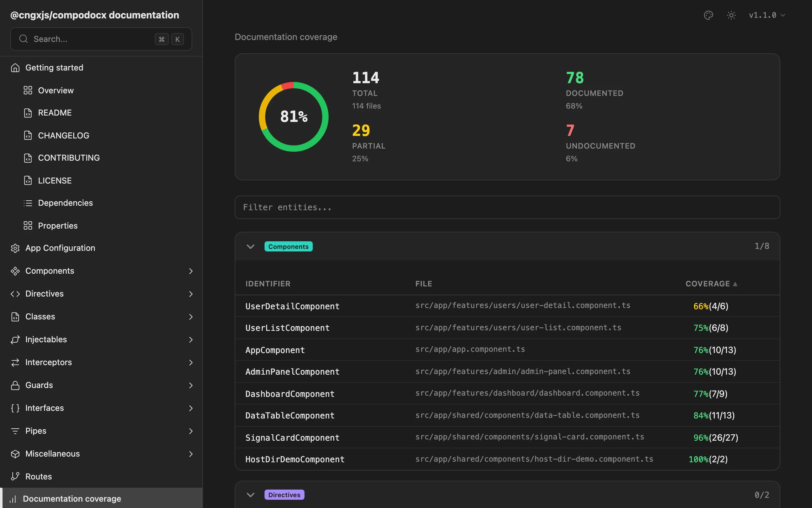812x508 pixels.
Task: Open AdminPanelComponent entry
Action: pyautogui.click(x=292, y=371)
